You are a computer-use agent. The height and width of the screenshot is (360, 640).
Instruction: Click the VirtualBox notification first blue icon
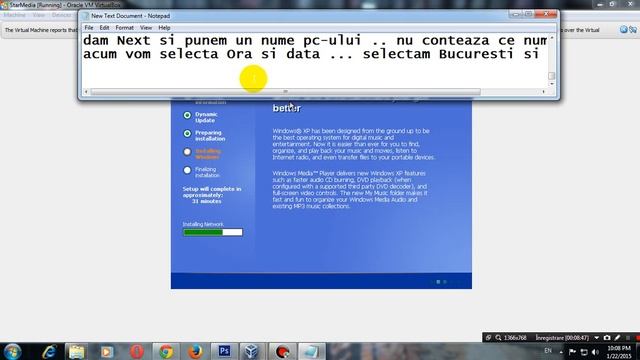pos(623,29)
